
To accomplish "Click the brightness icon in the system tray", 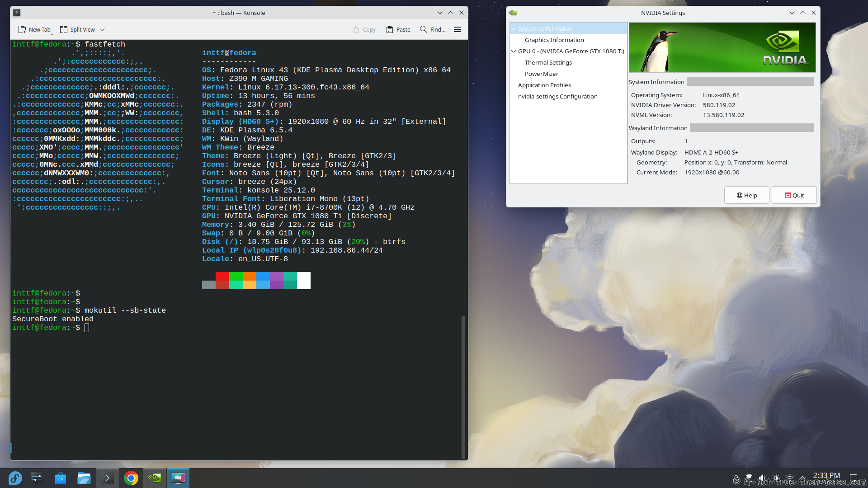I will [x=776, y=479].
